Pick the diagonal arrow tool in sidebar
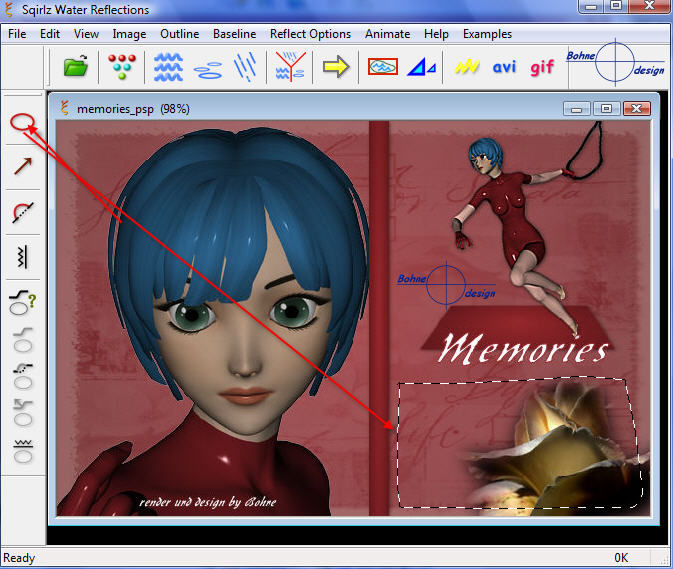 pyautogui.click(x=22, y=166)
